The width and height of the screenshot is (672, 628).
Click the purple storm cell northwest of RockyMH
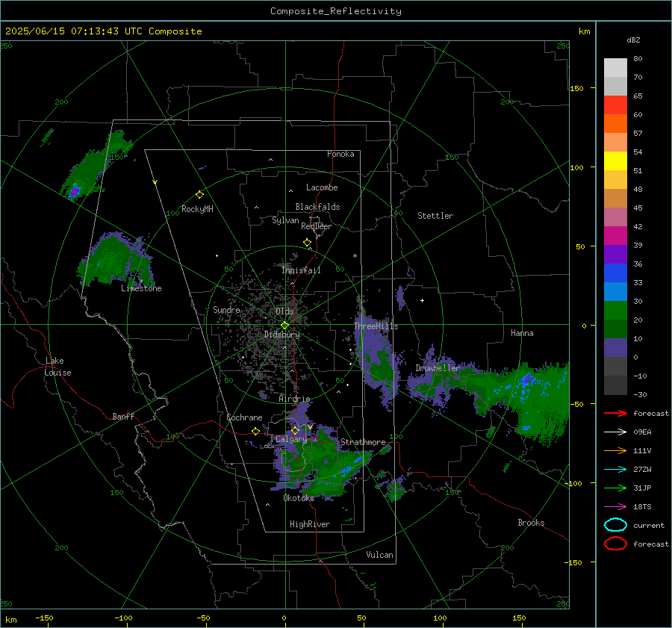pos(74,193)
